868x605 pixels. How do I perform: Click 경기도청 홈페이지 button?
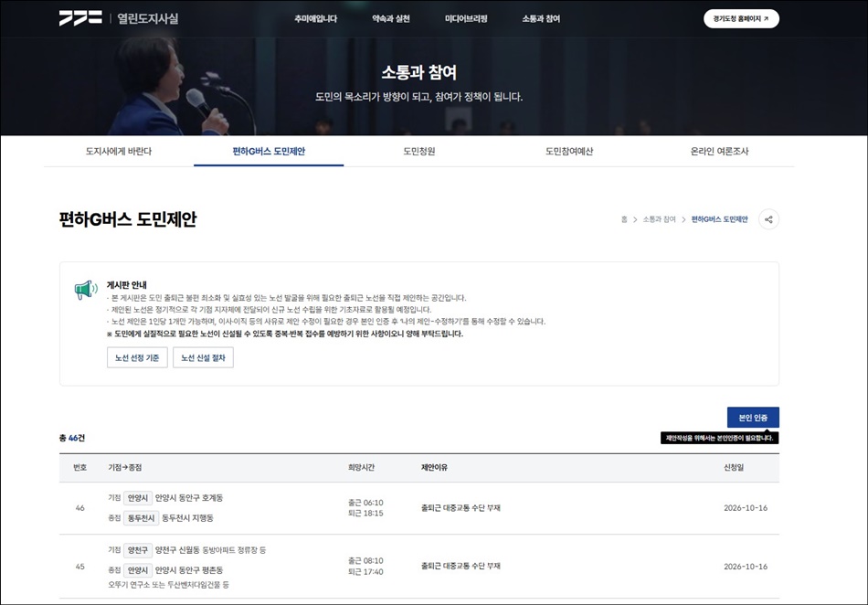(741, 18)
